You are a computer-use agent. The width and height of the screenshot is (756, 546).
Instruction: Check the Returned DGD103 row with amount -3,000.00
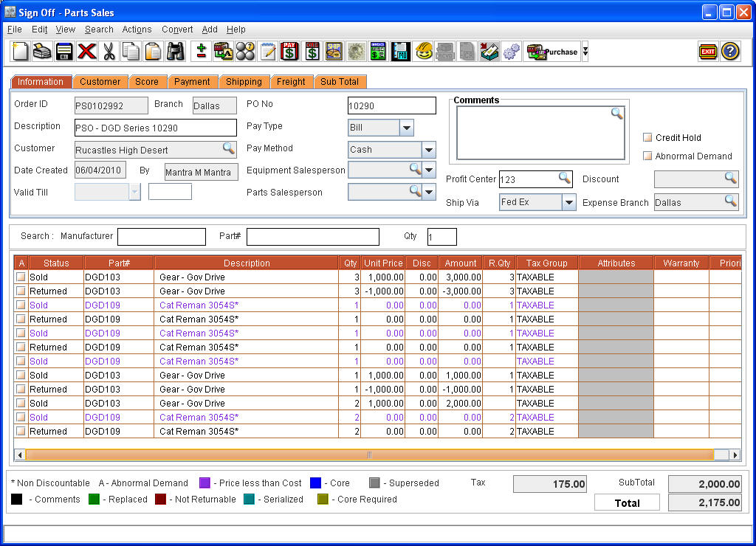21,291
